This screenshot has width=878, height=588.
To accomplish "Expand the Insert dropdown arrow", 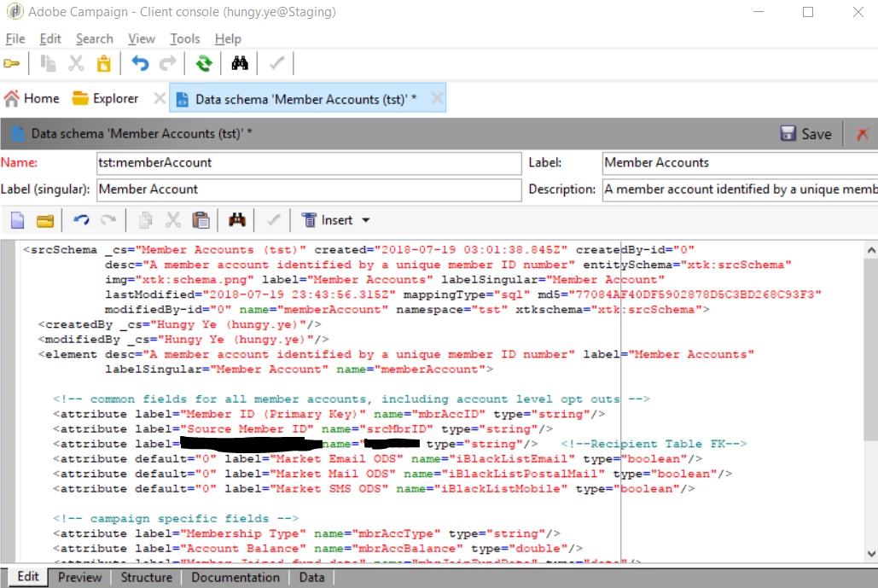I will pyautogui.click(x=366, y=221).
